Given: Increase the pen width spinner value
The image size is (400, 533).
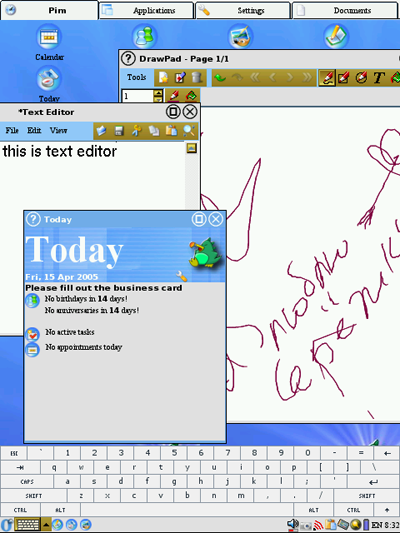Looking at the screenshot, I should pos(158,92).
